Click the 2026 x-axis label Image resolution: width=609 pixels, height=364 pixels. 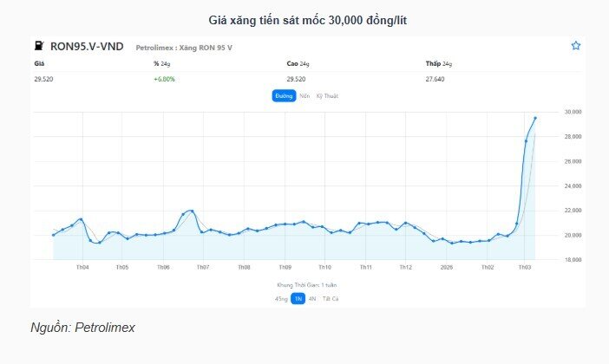[447, 267]
